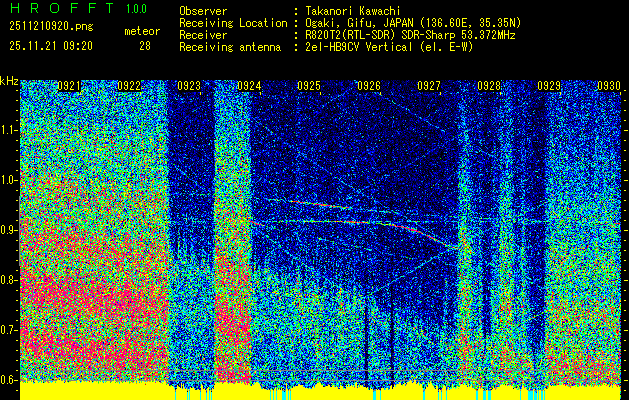Click the 0.7 frequency axis label
Viewport: 629px width, 400px height.
point(9,330)
